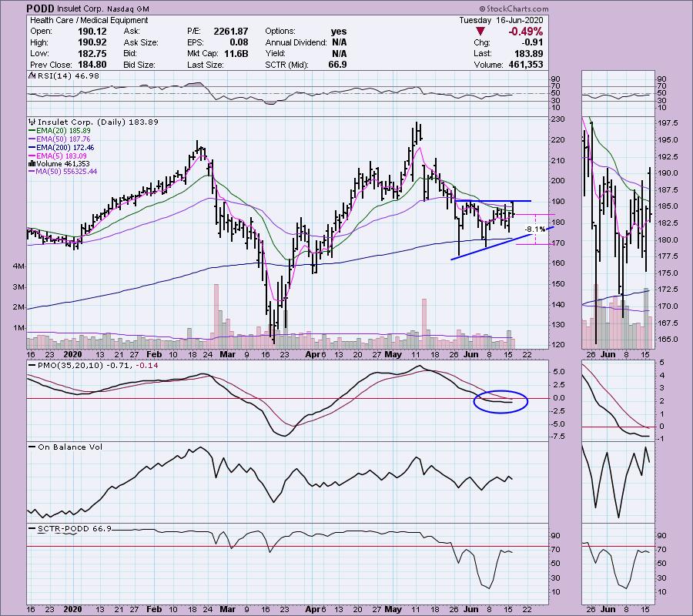Click the Options value yes
This screenshot has height=616, width=693.
(339, 32)
